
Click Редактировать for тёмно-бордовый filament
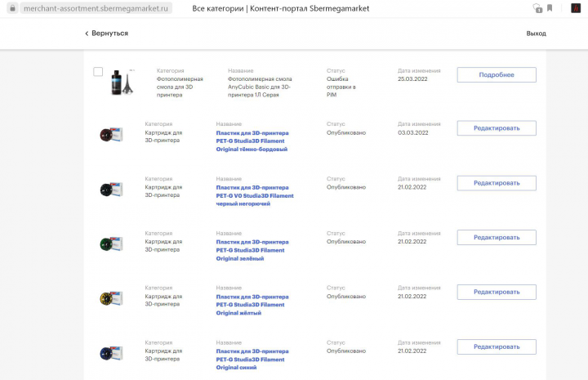[x=497, y=128]
